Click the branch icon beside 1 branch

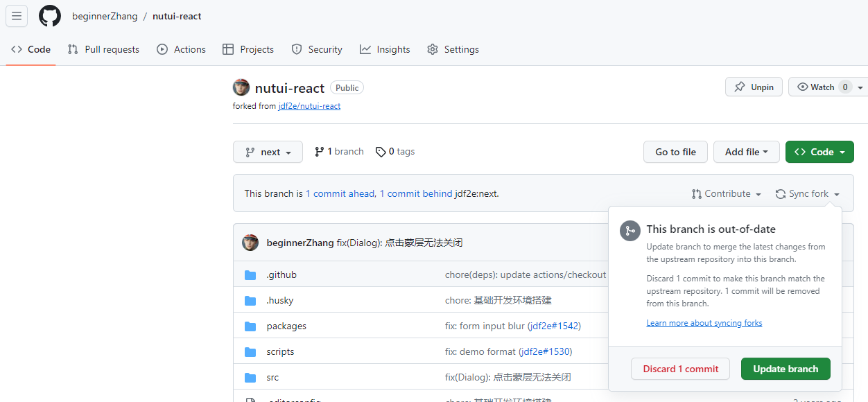pos(320,152)
